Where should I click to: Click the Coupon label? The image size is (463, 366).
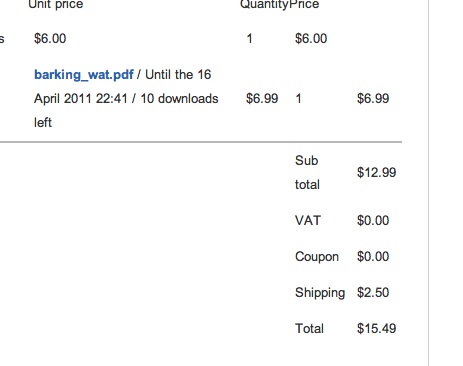(317, 257)
